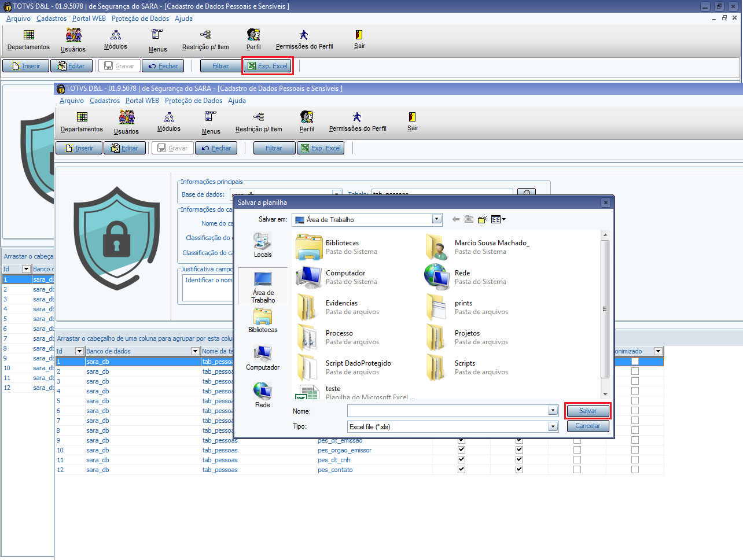This screenshot has height=560, width=743.
Task: Open Perfil in the background window toolbar
Action: (253, 39)
